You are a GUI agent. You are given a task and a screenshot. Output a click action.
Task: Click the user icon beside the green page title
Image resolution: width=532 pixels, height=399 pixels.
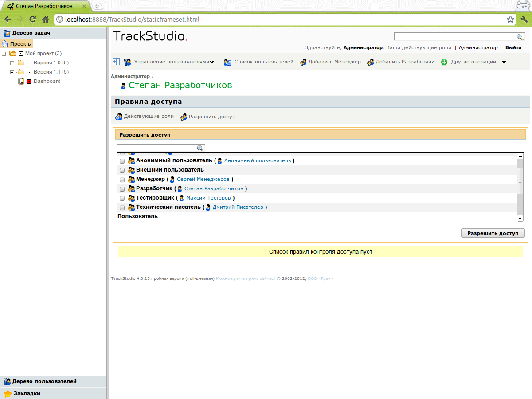pos(123,86)
